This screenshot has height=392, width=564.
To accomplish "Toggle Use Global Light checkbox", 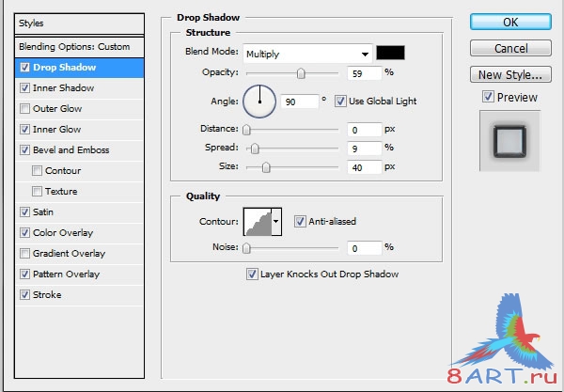I will [x=340, y=102].
